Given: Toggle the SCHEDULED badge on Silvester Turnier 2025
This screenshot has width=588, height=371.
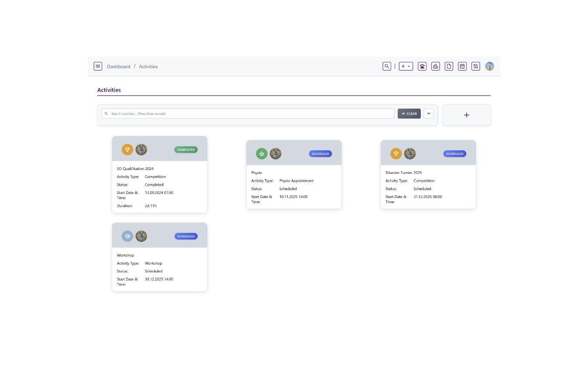Looking at the screenshot, I should pyautogui.click(x=454, y=153).
